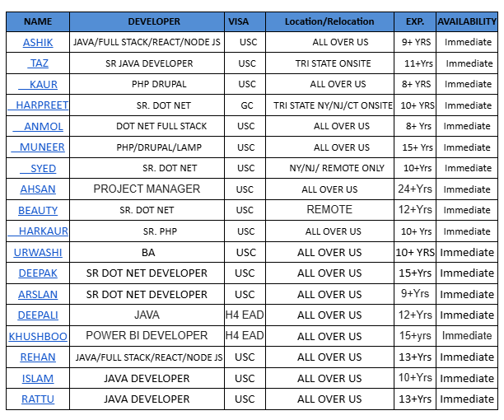
Task: Select the DEEPALI name link
Action: (x=38, y=315)
